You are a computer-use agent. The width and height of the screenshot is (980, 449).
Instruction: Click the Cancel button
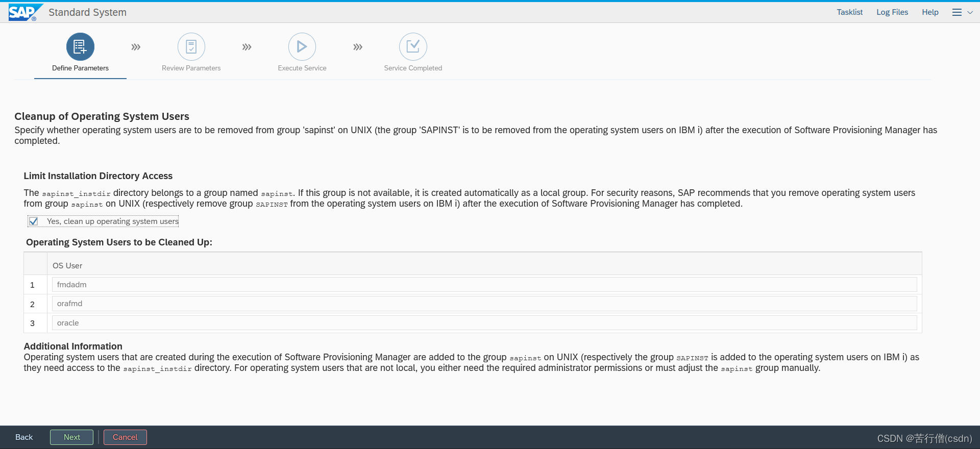(x=125, y=437)
